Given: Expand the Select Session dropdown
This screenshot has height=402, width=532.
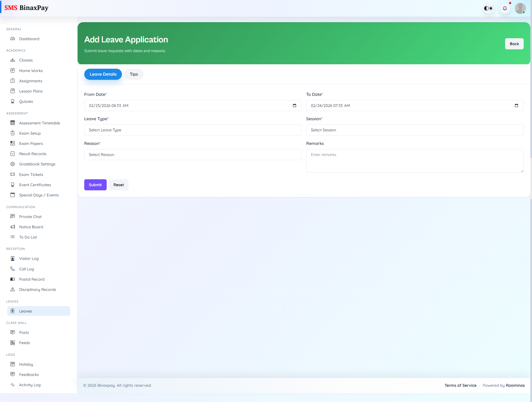Looking at the screenshot, I should point(415,130).
